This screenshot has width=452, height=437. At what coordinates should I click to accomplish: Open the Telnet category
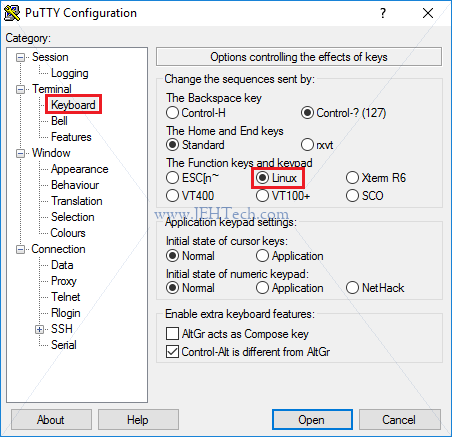[x=65, y=297]
